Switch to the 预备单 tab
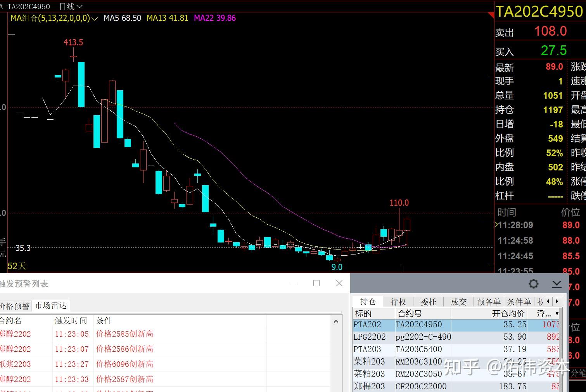Image resolution: width=586 pixels, height=392 pixels. coord(489,302)
